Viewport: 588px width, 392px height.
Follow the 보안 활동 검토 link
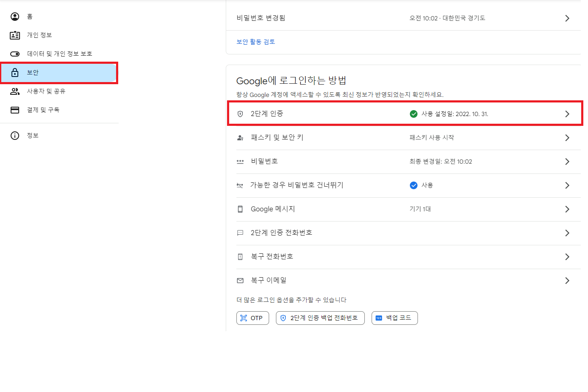click(256, 42)
